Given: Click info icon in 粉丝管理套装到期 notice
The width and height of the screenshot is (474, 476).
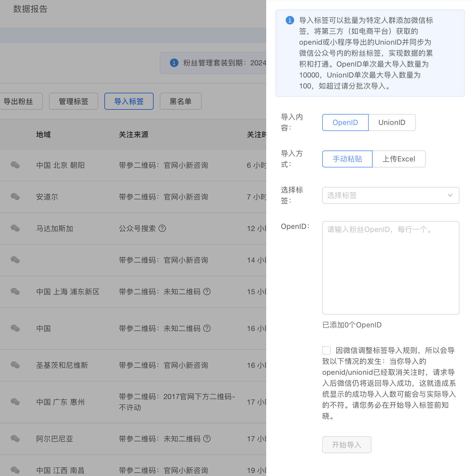Looking at the screenshot, I should 174,63.
